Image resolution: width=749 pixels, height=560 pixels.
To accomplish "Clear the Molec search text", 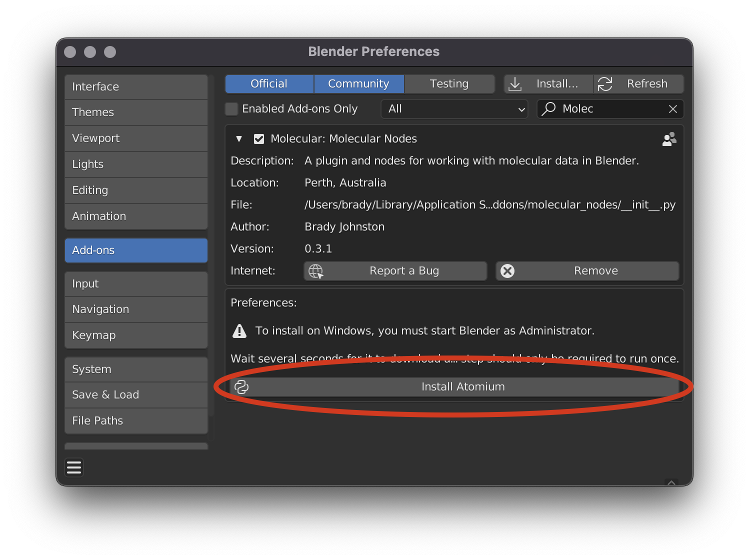I will pyautogui.click(x=673, y=109).
